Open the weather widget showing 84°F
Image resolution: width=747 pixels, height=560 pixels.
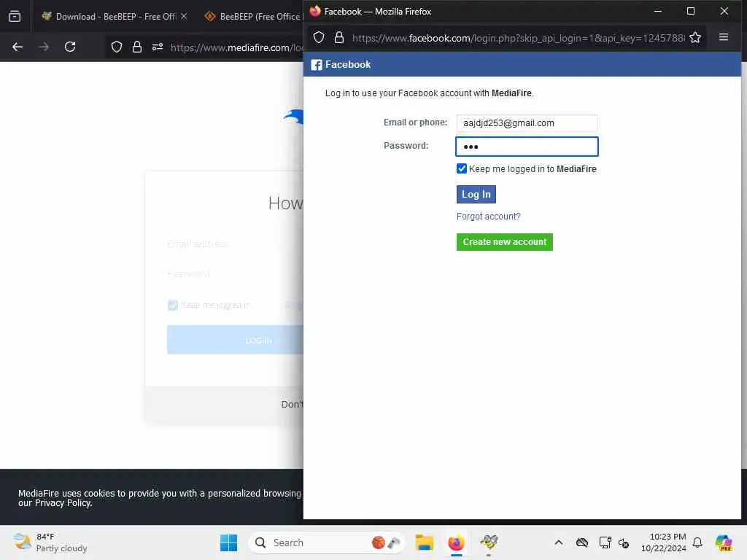coord(50,542)
